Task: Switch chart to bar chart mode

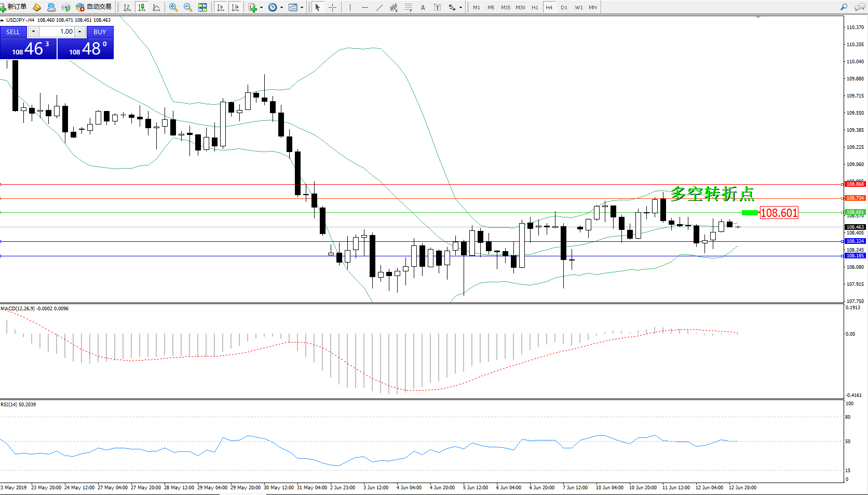Action: [x=127, y=7]
